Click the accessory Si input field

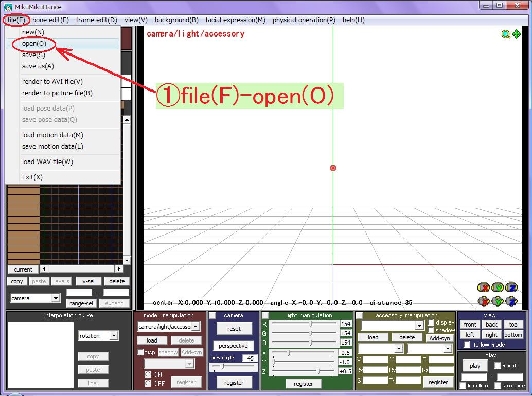(x=375, y=380)
